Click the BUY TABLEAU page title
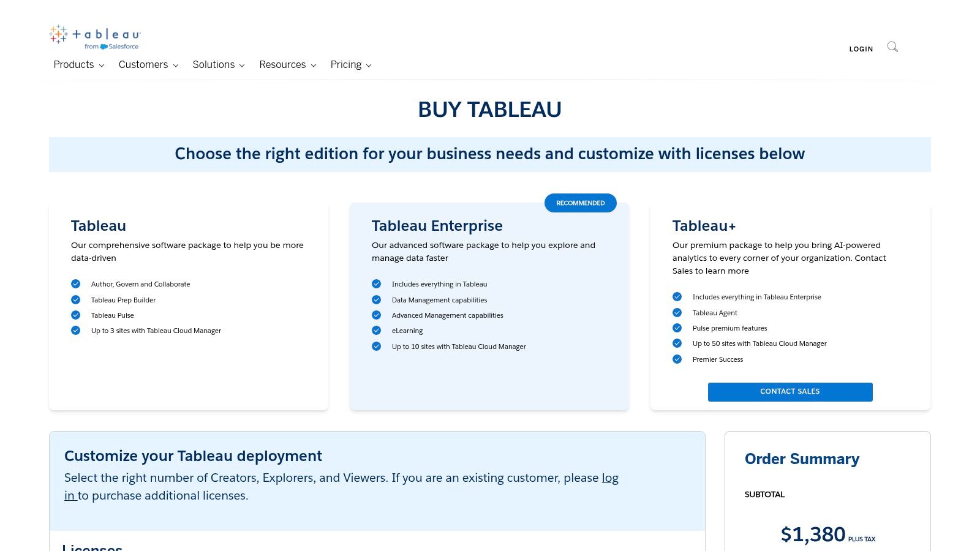The height and width of the screenshot is (551, 980). click(490, 110)
